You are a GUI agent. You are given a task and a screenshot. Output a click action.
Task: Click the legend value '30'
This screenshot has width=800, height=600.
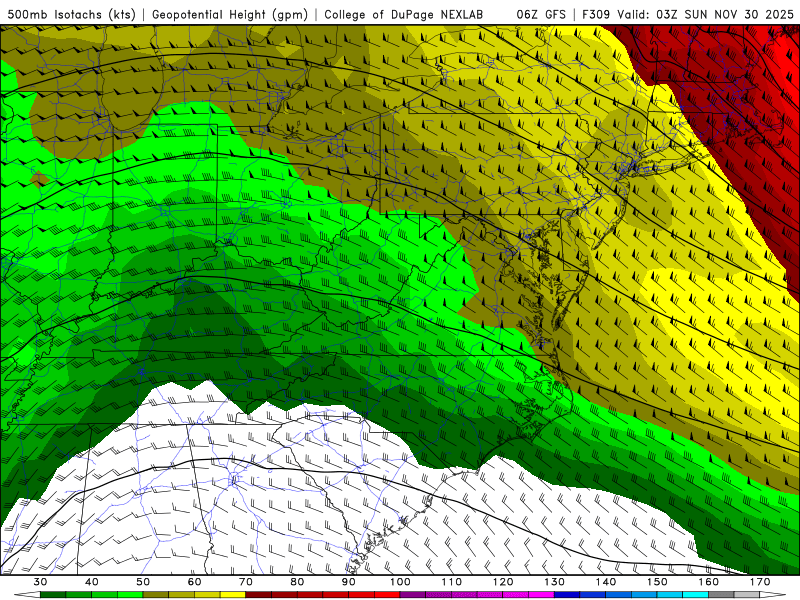pyautogui.click(x=40, y=582)
